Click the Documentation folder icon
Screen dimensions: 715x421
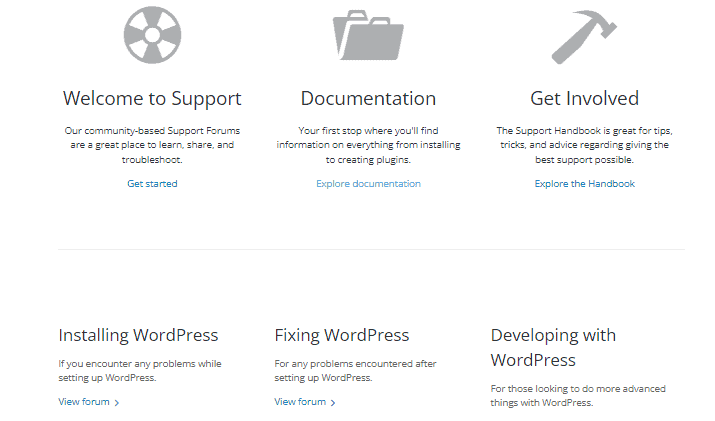pos(368,35)
